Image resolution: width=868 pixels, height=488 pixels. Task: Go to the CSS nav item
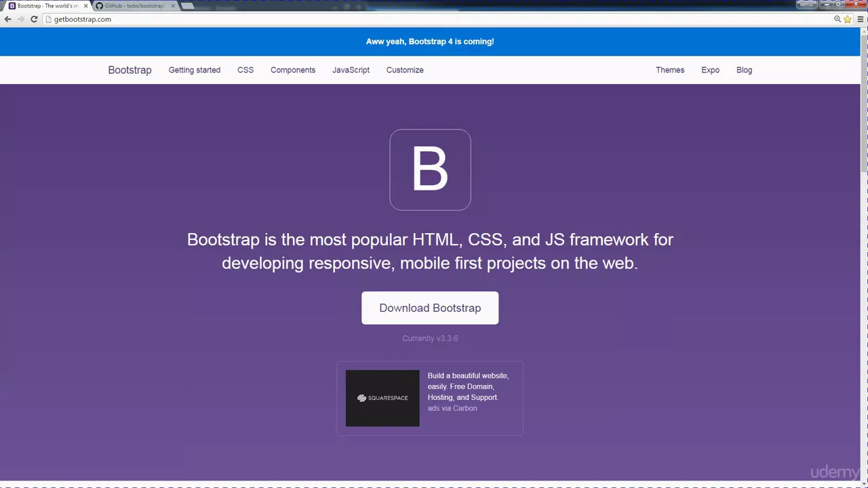click(245, 70)
